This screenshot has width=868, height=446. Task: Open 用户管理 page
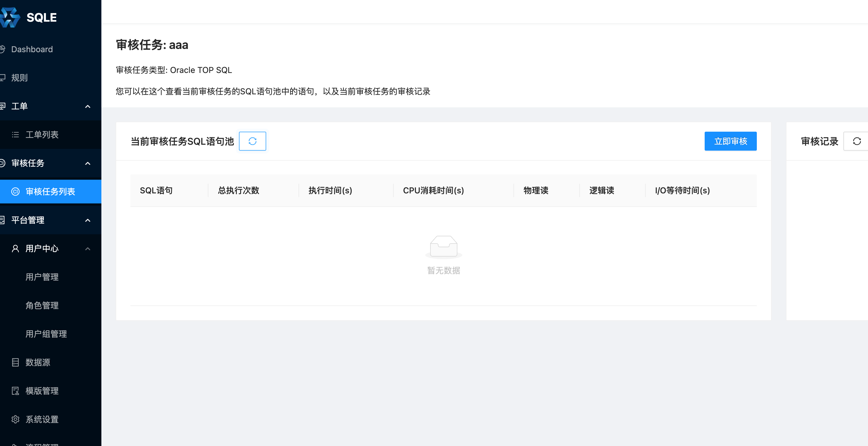tap(42, 277)
